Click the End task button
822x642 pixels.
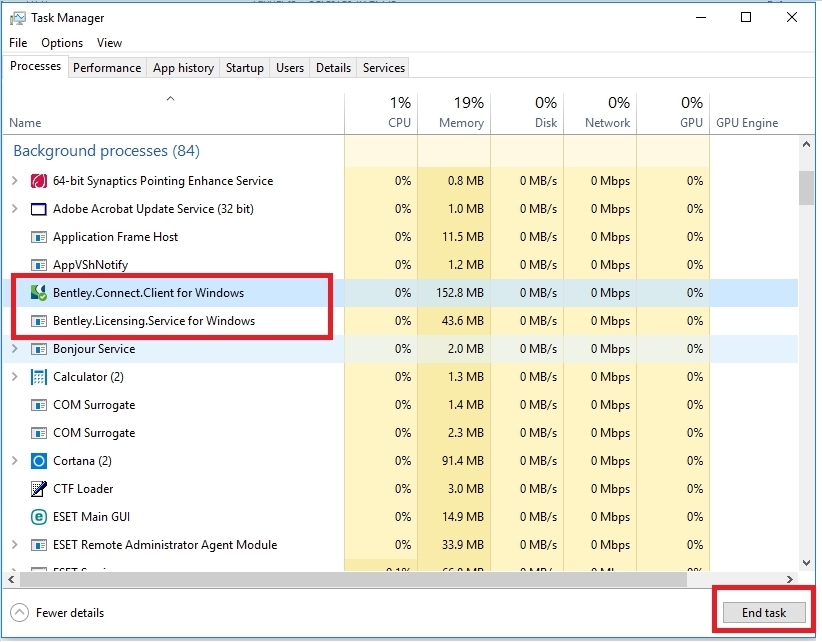click(764, 613)
